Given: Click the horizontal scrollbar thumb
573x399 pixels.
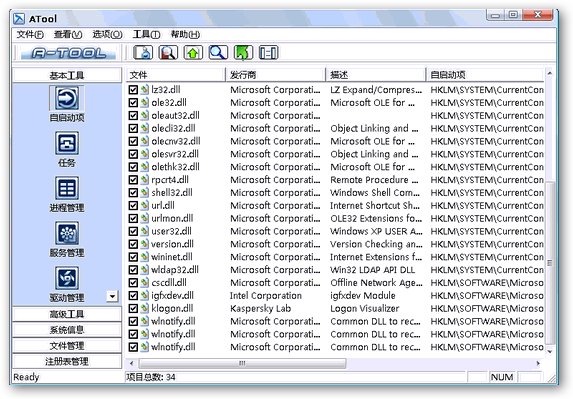Looking at the screenshot, I should [x=242, y=363].
